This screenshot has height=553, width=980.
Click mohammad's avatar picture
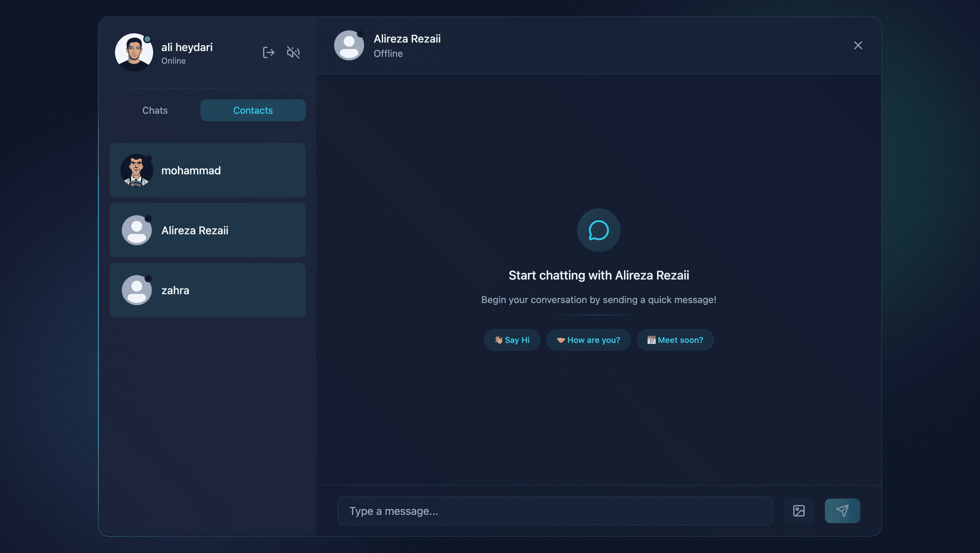point(136,170)
